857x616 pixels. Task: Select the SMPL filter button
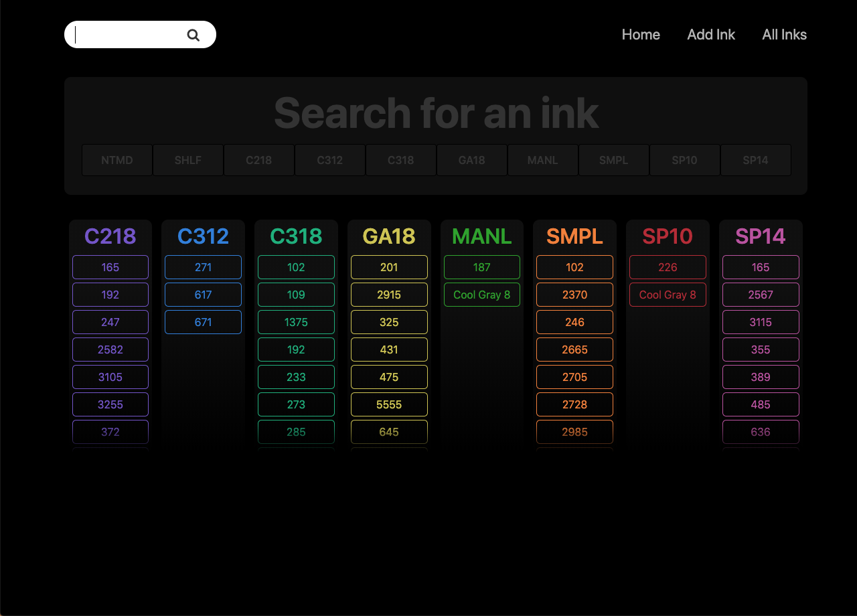click(x=614, y=160)
